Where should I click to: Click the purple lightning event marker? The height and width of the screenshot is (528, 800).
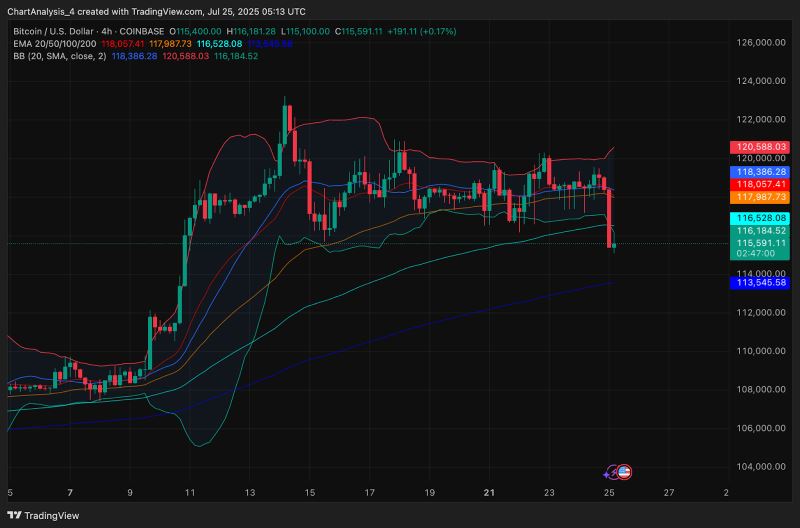(x=612, y=472)
